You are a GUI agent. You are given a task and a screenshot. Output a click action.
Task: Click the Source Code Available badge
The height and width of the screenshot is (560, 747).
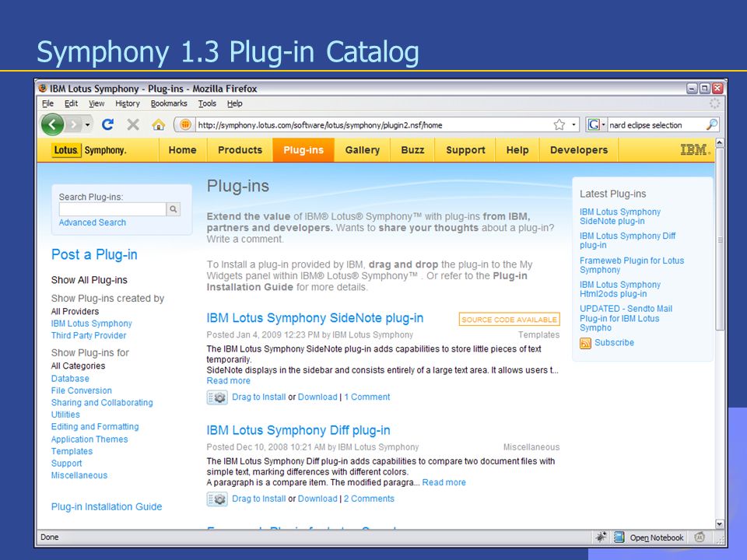coord(509,319)
